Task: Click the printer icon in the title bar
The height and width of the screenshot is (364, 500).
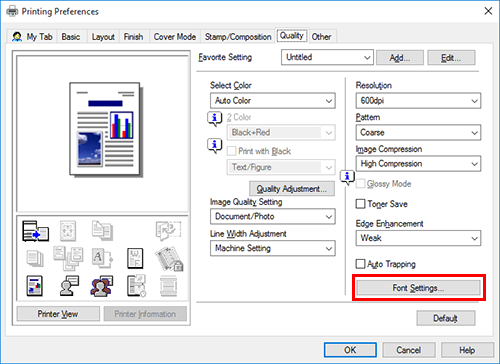Action: pos(12,11)
